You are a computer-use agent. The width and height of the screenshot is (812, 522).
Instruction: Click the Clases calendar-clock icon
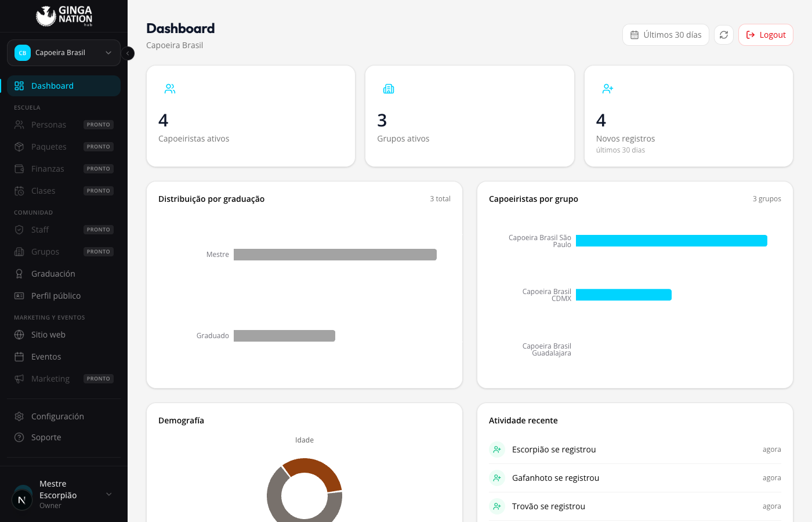(19, 191)
